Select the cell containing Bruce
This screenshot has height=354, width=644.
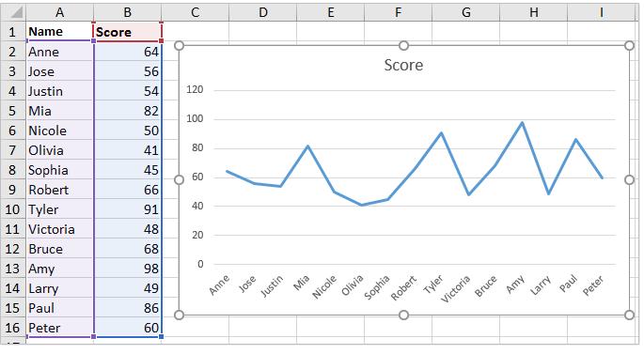point(60,249)
